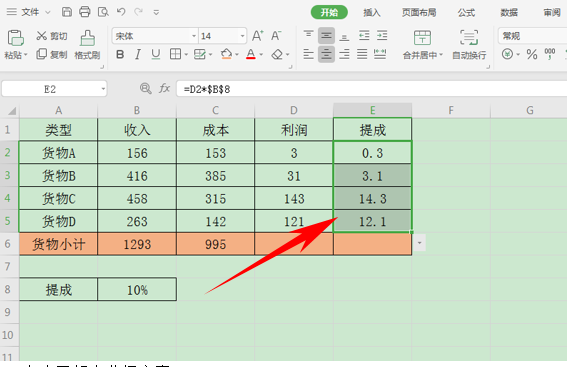Toggle middle vertical alignment
Screen dimensions: 570x367
pyautogui.click(x=326, y=36)
